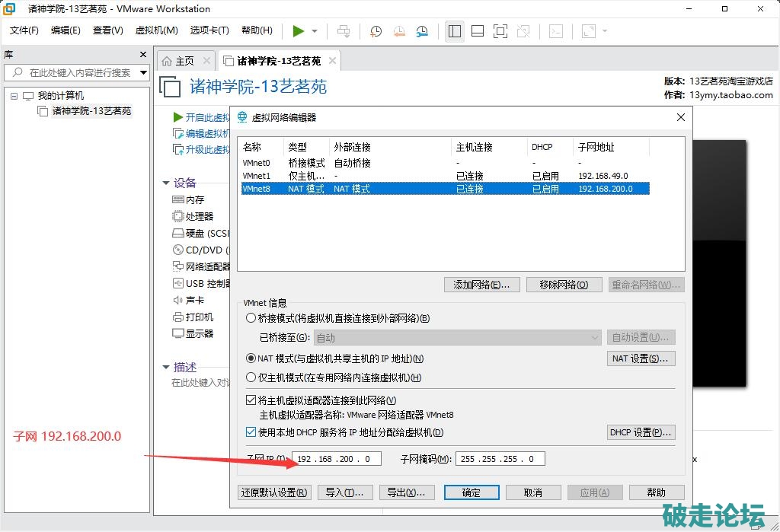780x532 pixels.
Task: Uncheck 将主机虚拟适配器连接到此网络 checkbox
Action: point(251,400)
